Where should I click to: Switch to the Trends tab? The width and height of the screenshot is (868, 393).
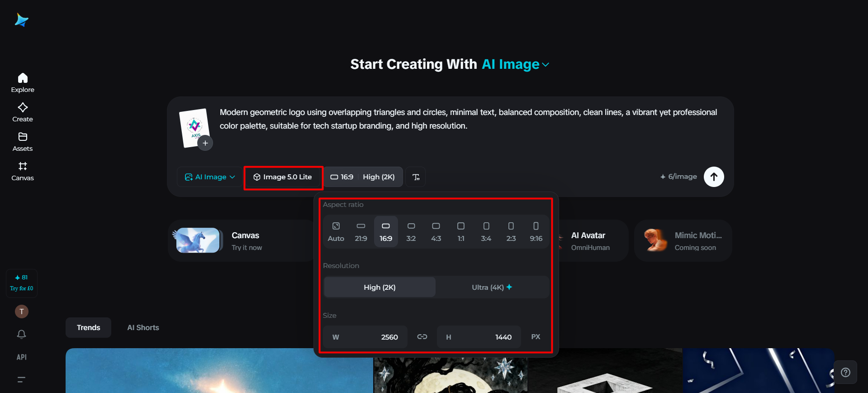[x=89, y=327]
